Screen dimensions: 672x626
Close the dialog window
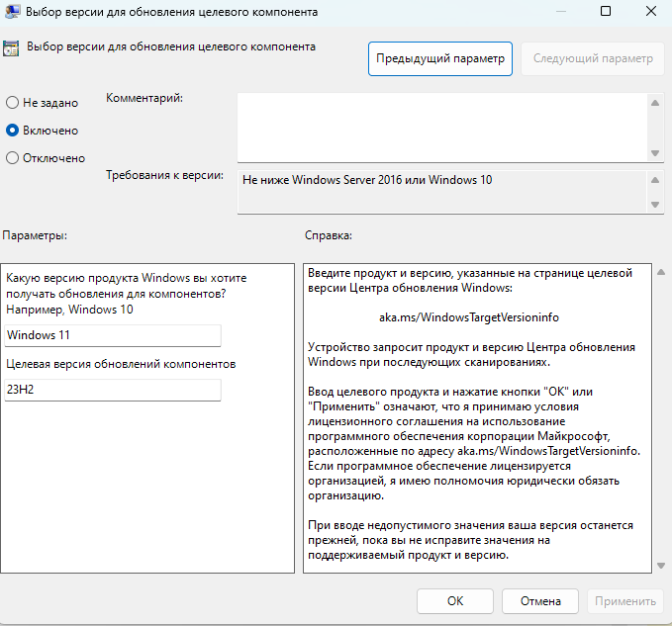pos(651,12)
